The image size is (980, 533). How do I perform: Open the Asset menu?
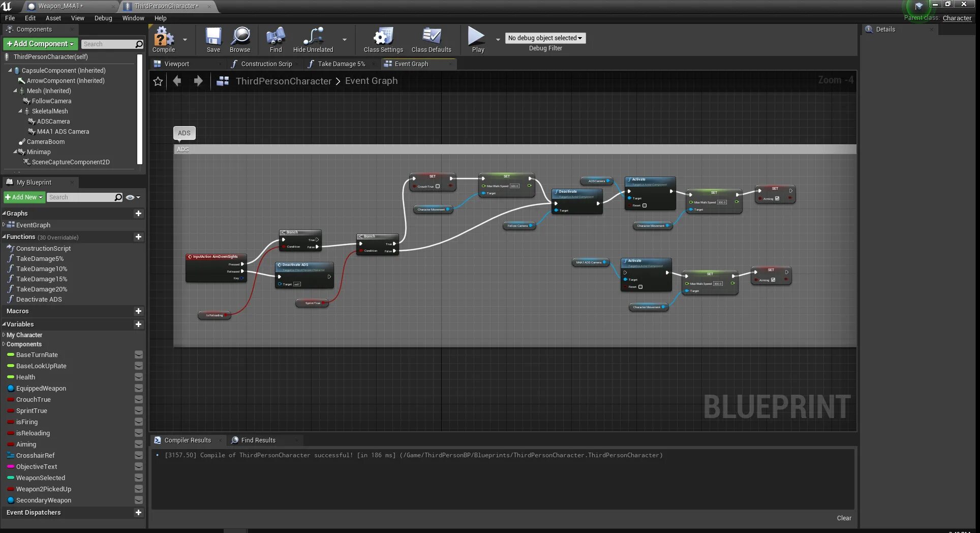53,18
